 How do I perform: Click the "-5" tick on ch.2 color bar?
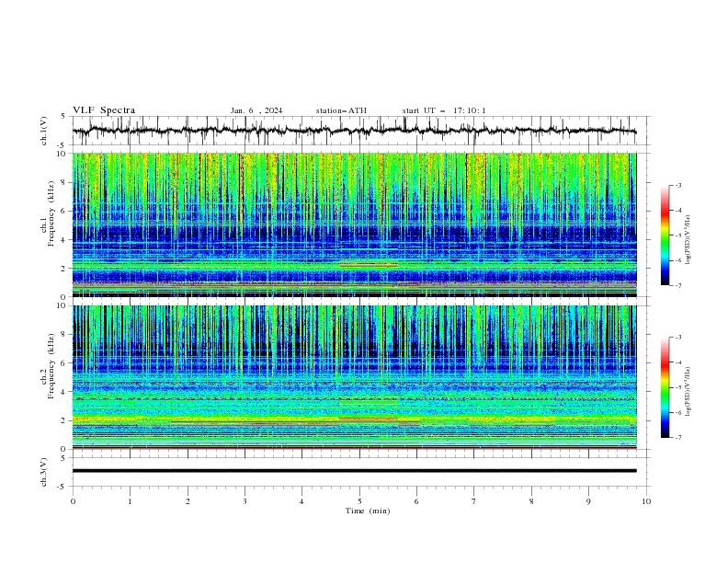[x=677, y=387]
